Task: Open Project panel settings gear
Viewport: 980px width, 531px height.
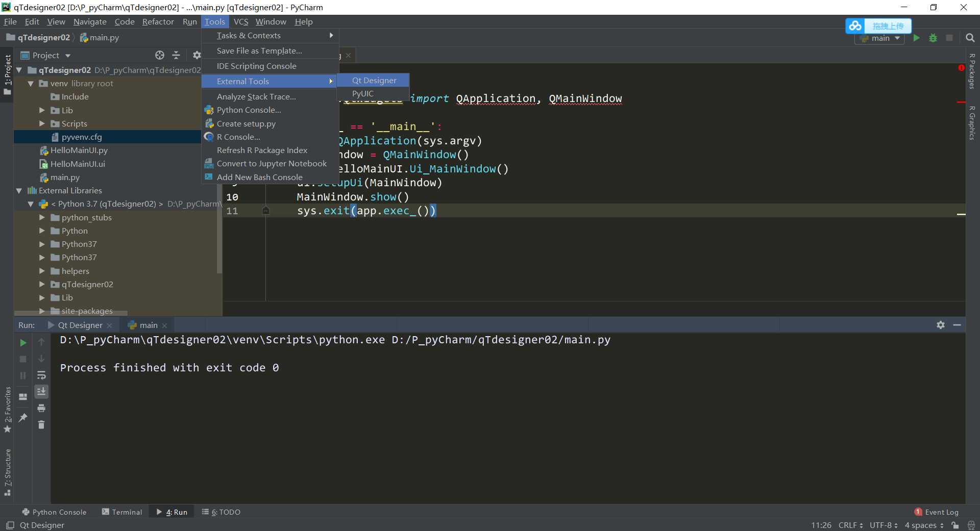Action: [x=197, y=55]
